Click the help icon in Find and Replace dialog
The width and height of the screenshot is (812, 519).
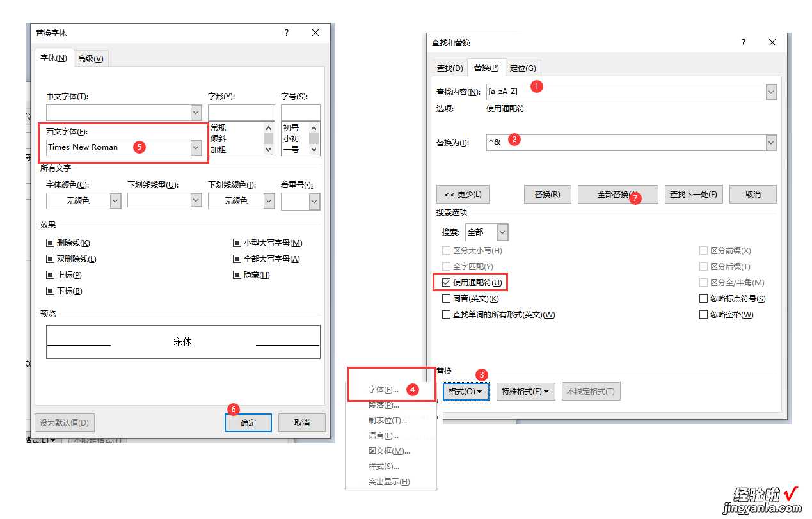(744, 42)
